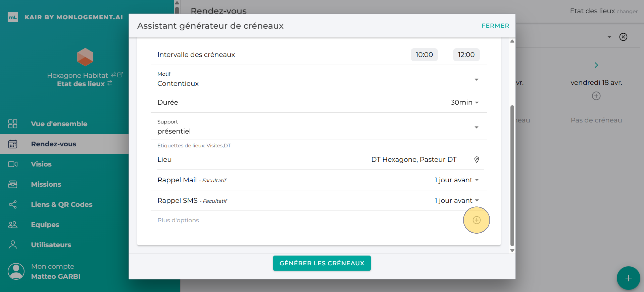644x292 pixels.
Task: Click GÉNÉRER LES CRÉNEAUX
Action: click(x=322, y=263)
